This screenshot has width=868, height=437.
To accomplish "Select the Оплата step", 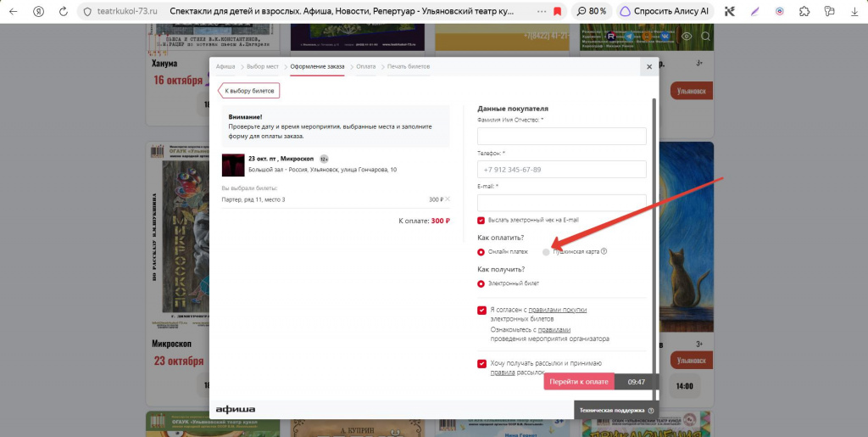I will tap(366, 66).
